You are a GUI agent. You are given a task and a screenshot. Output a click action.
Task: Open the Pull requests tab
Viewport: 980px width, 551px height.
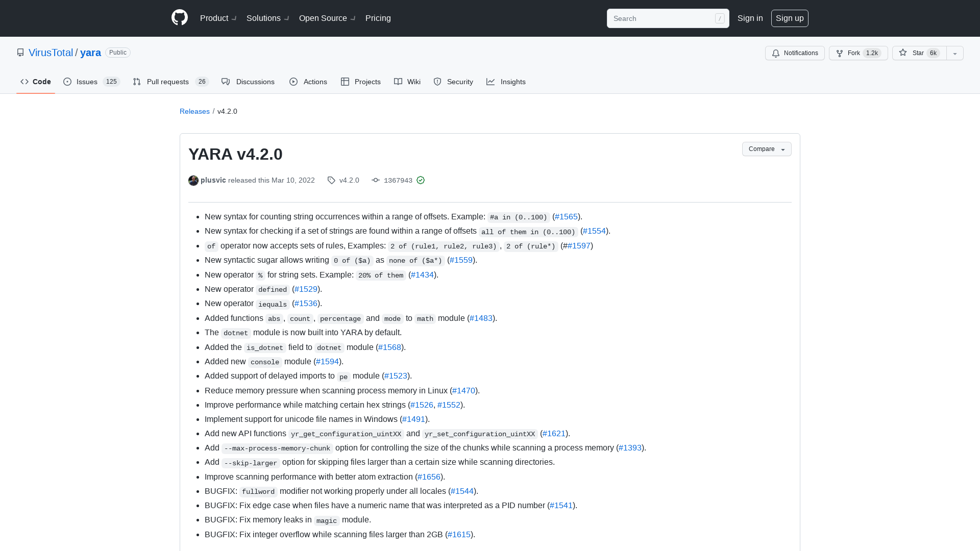pos(171,82)
